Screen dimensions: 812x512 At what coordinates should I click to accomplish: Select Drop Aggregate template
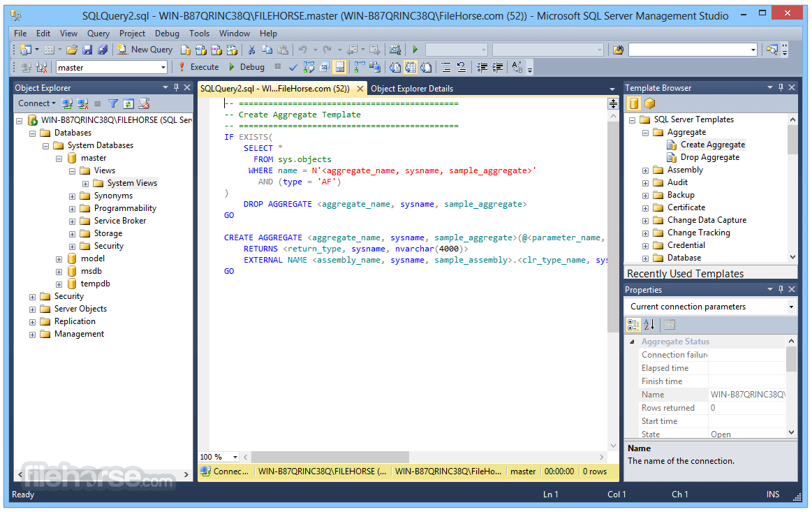(x=709, y=157)
